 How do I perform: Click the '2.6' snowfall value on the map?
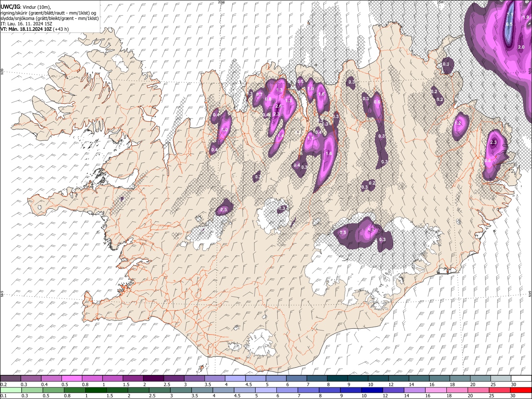point(278,106)
